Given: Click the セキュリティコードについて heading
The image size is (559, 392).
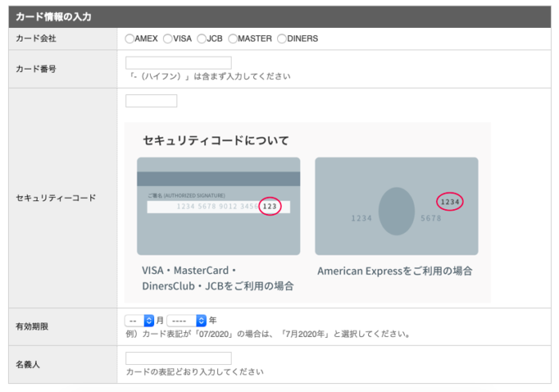Looking at the screenshot, I should click(x=216, y=141).
